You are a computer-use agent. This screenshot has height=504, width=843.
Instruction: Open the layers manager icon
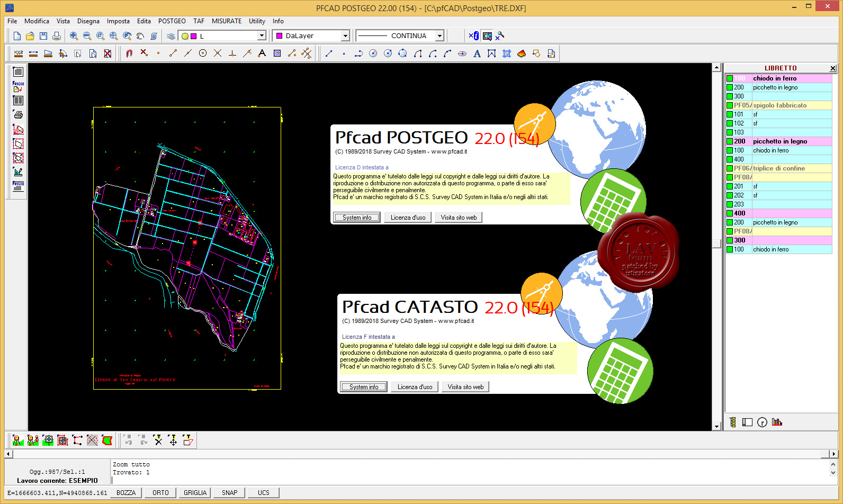[x=171, y=36]
